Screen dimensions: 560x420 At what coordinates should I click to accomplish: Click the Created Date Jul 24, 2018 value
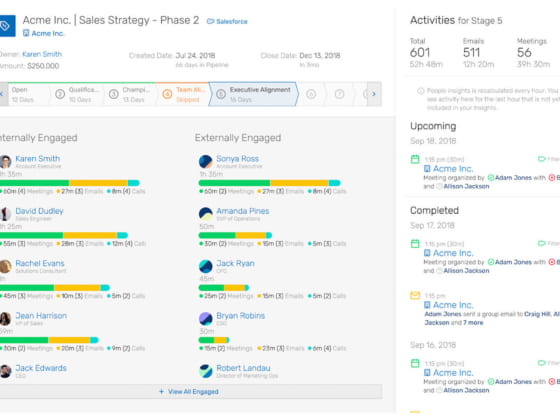pos(195,55)
